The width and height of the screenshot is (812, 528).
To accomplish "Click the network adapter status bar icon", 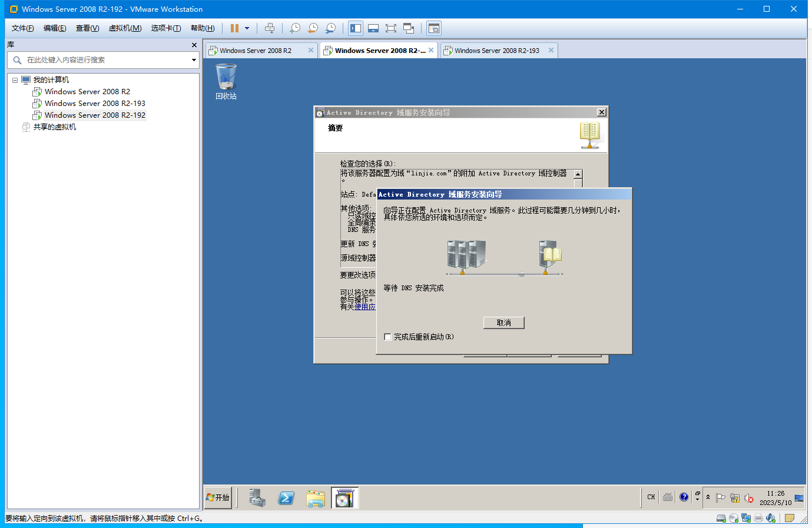I will tap(746, 518).
